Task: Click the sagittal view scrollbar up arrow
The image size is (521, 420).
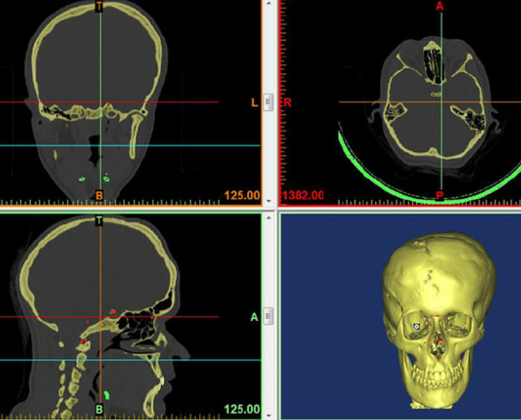Action: tap(269, 217)
